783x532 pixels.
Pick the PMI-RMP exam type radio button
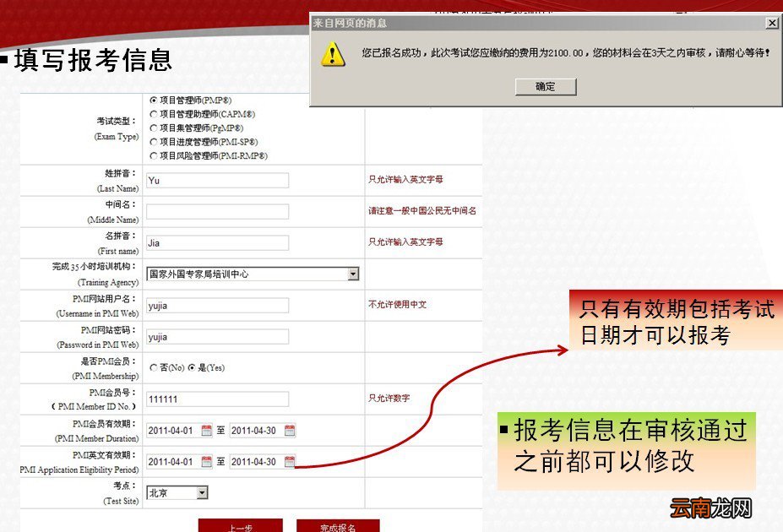(x=154, y=156)
